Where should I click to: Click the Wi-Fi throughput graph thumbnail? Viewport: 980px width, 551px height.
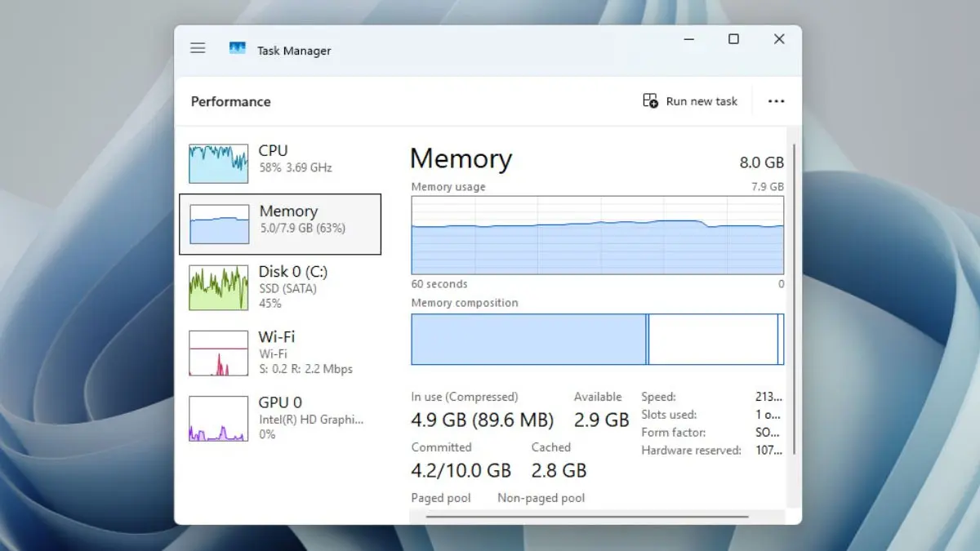pyautogui.click(x=218, y=353)
